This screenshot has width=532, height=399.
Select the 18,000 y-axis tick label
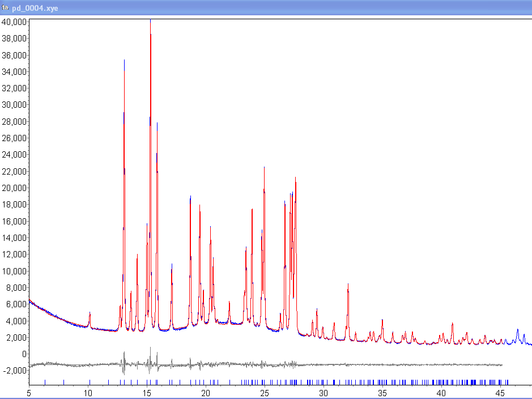tap(14, 205)
